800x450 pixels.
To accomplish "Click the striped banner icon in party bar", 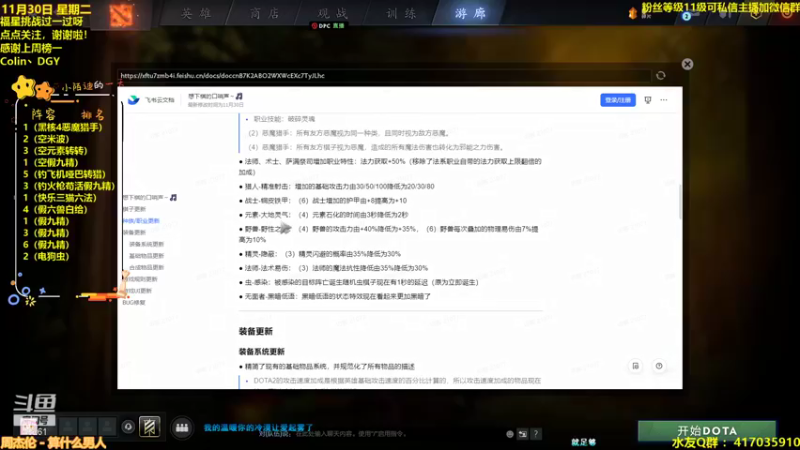I will (x=149, y=427).
